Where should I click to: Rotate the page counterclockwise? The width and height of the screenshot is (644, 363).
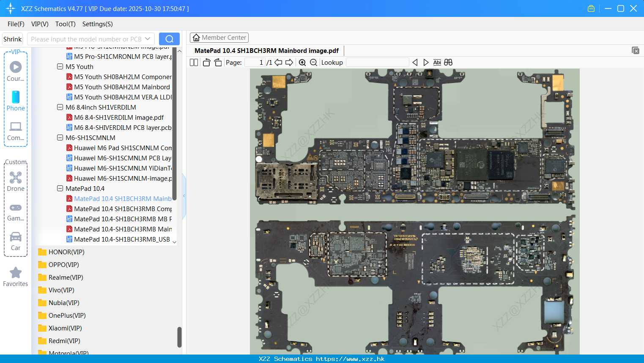[206, 63]
